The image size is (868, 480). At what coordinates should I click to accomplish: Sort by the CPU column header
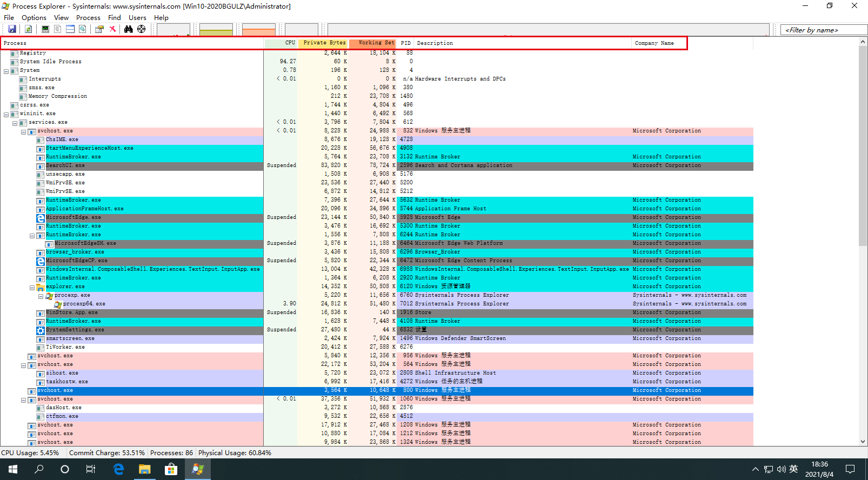click(281, 43)
